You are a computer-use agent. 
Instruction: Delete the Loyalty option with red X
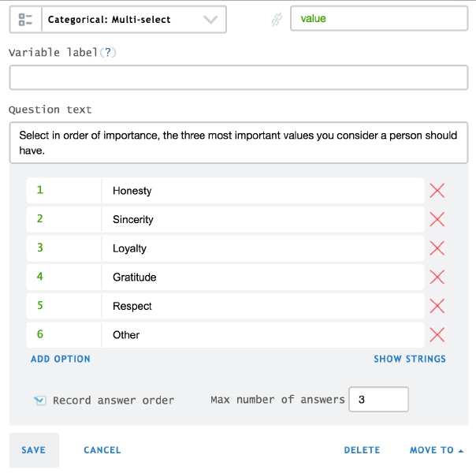tap(437, 248)
